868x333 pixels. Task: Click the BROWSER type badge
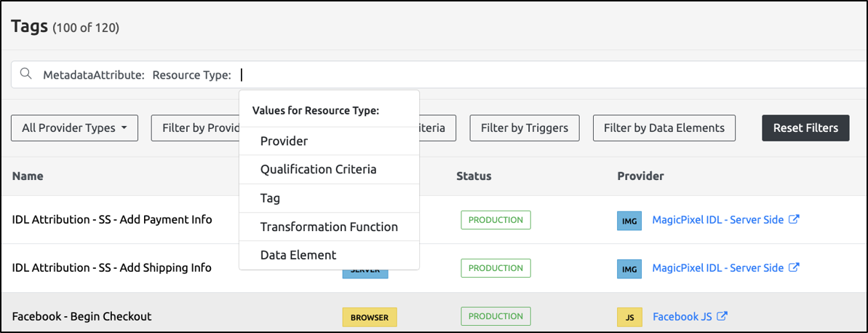369,317
